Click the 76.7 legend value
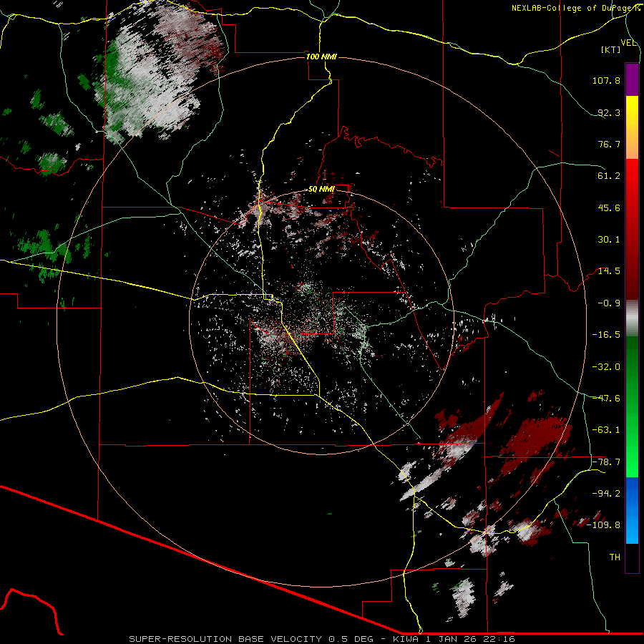644x644 pixels. 609,144
